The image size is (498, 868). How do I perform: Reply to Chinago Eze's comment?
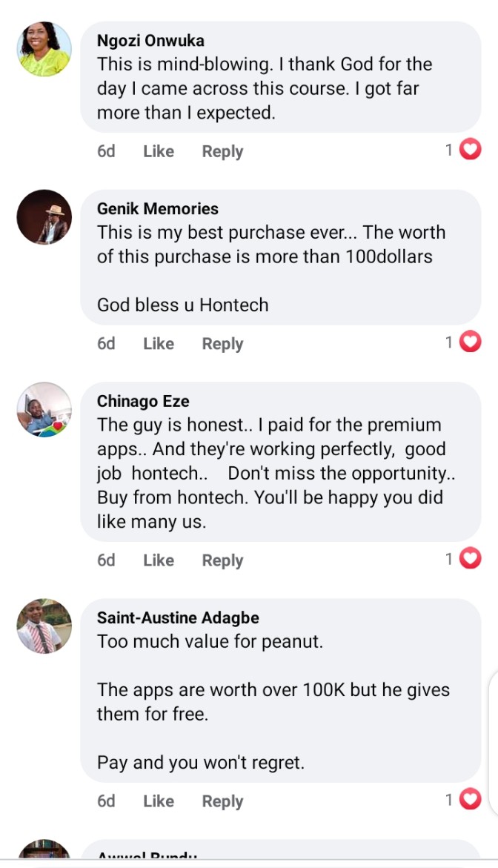tap(222, 560)
